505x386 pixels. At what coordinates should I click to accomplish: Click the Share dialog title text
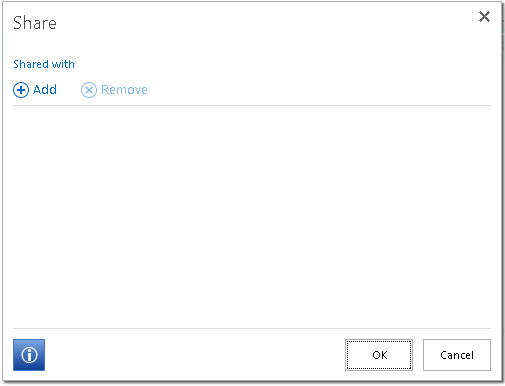coord(35,23)
